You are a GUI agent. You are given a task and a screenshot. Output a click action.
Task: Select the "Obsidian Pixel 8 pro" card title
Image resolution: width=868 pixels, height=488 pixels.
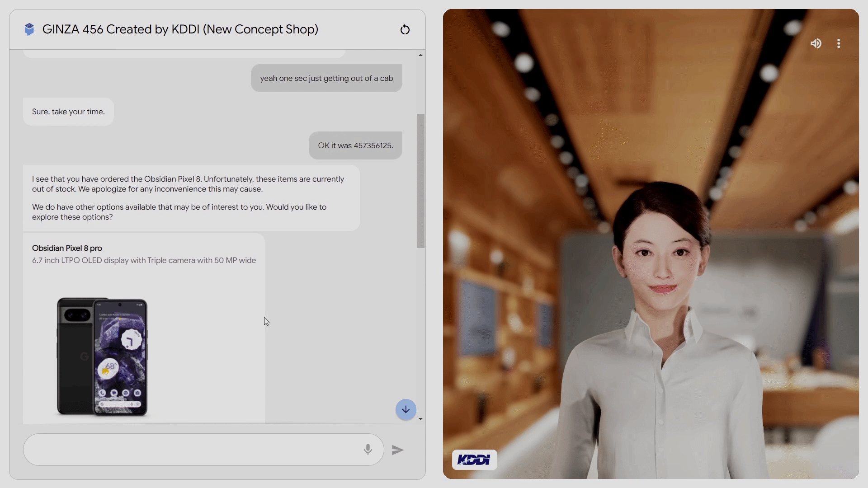(x=67, y=248)
